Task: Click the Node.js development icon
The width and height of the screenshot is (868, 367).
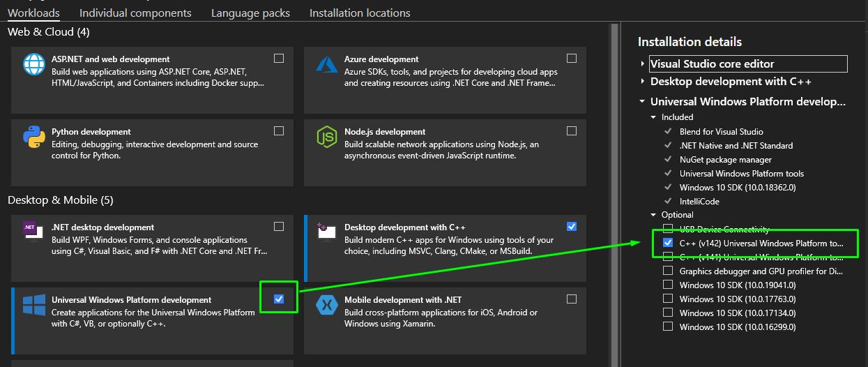Action: click(x=326, y=137)
